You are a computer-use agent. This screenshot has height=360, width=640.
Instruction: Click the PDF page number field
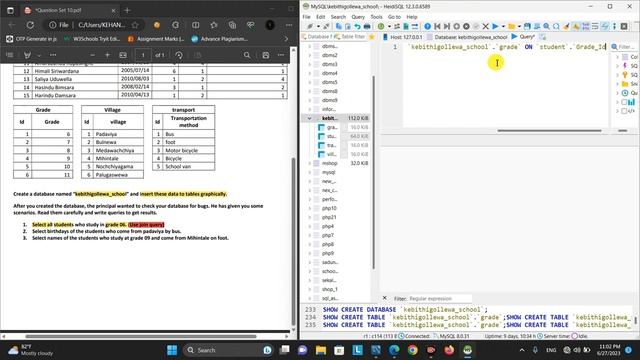tap(143, 55)
